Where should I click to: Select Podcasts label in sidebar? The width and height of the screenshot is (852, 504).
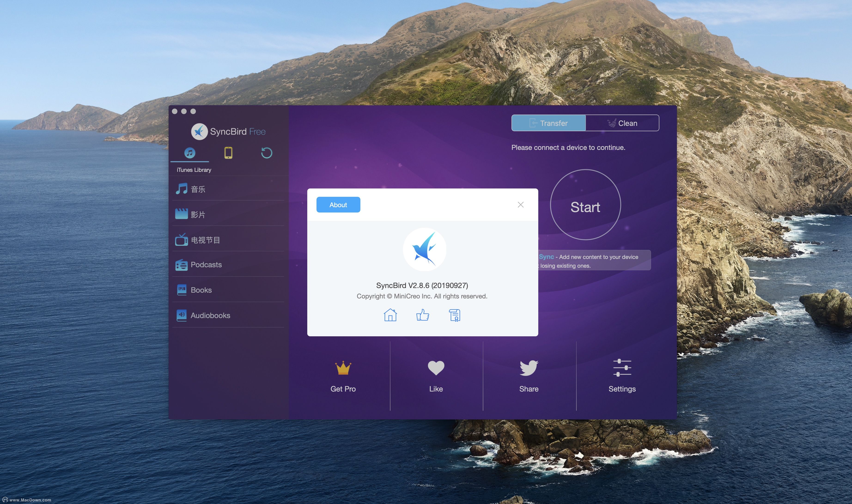tap(206, 264)
